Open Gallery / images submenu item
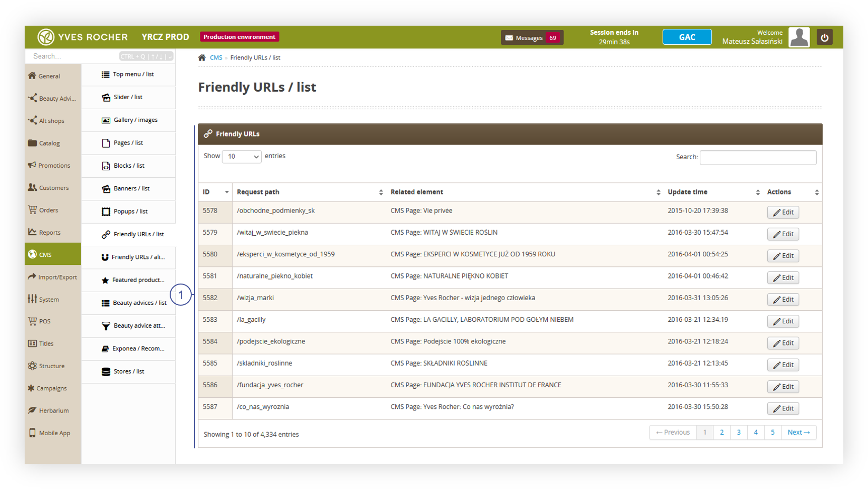Screen dimensions: 868x490 (129, 120)
